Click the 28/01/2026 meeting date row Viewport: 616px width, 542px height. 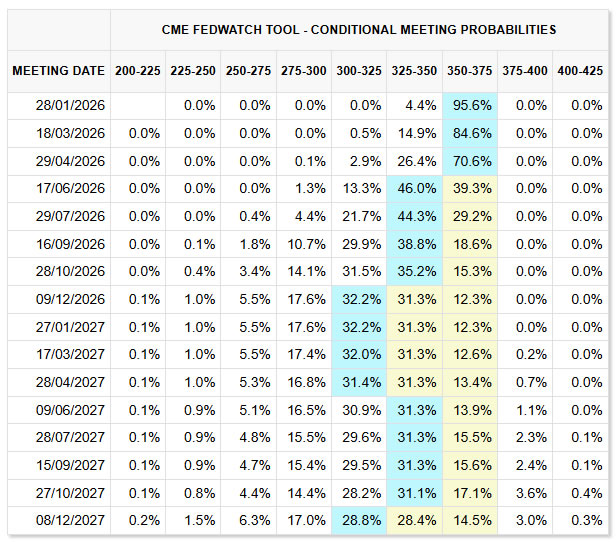point(69,106)
